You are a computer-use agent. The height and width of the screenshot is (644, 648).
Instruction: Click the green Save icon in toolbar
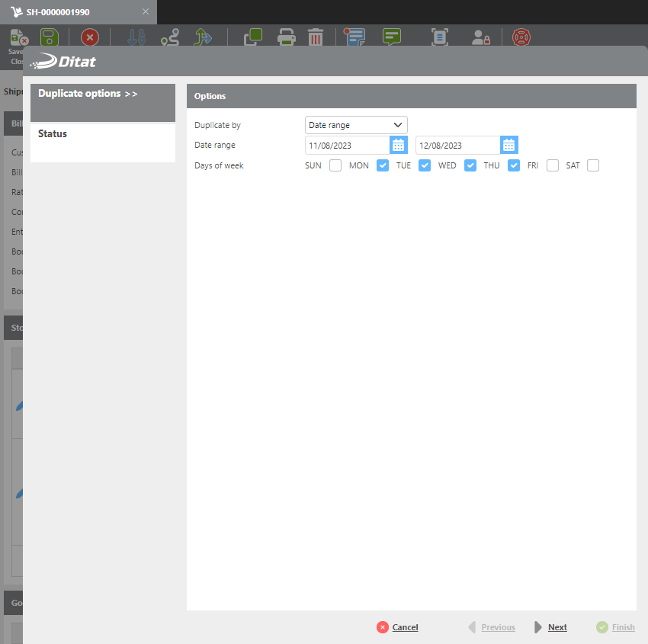pos(50,37)
